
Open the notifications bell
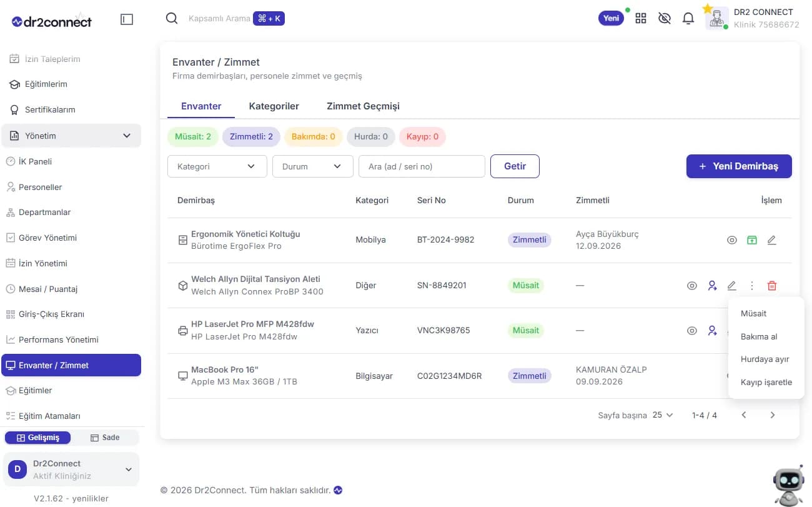pos(688,18)
